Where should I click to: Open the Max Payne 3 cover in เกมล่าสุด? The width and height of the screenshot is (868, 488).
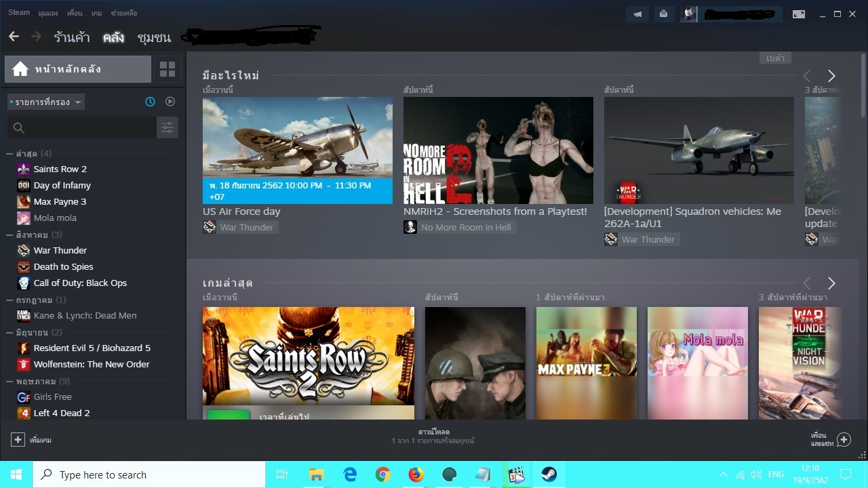[587, 363]
